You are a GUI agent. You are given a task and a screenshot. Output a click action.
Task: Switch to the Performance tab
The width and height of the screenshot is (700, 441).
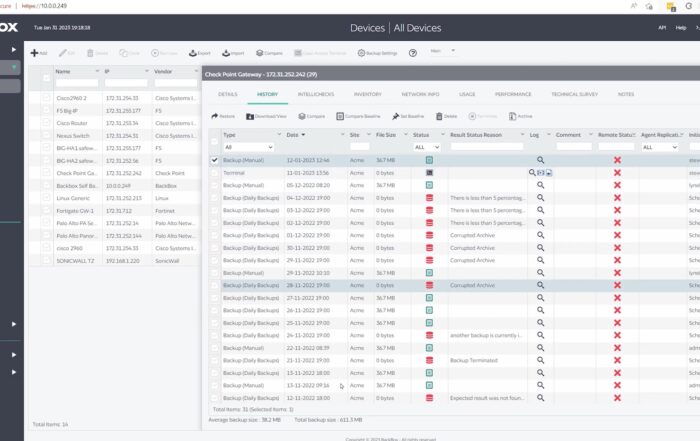[x=513, y=94]
